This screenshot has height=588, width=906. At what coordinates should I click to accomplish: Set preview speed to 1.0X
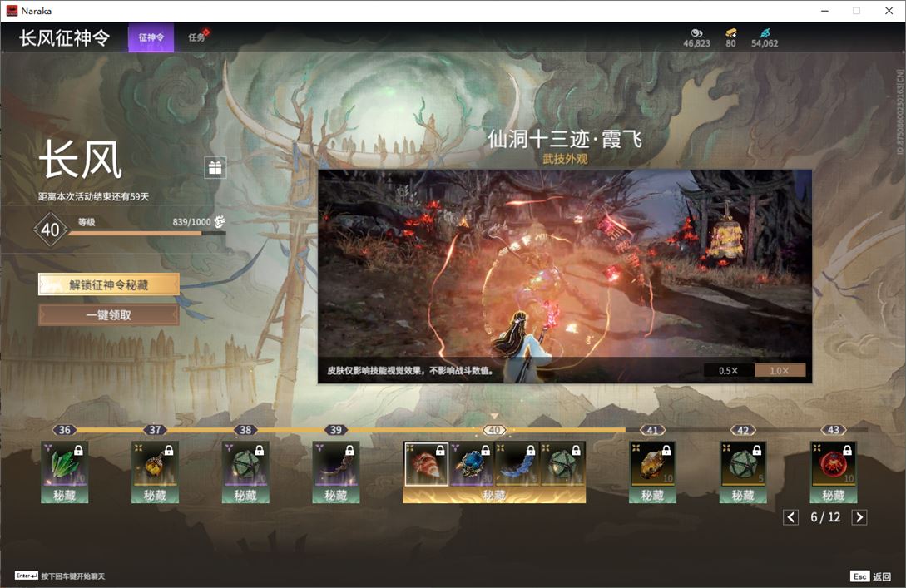[780, 370]
